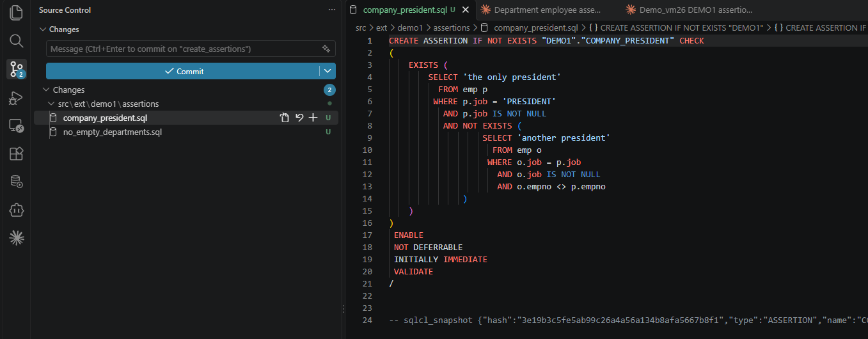Open the Commit dropdown arrow
868x339 pixels.
tap(327, 71)
